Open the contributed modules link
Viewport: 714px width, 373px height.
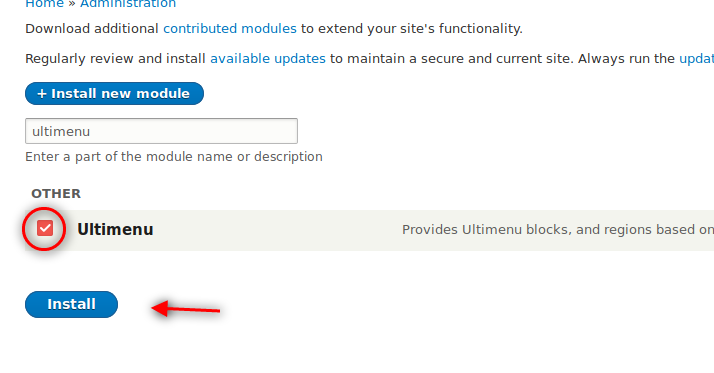230,29
